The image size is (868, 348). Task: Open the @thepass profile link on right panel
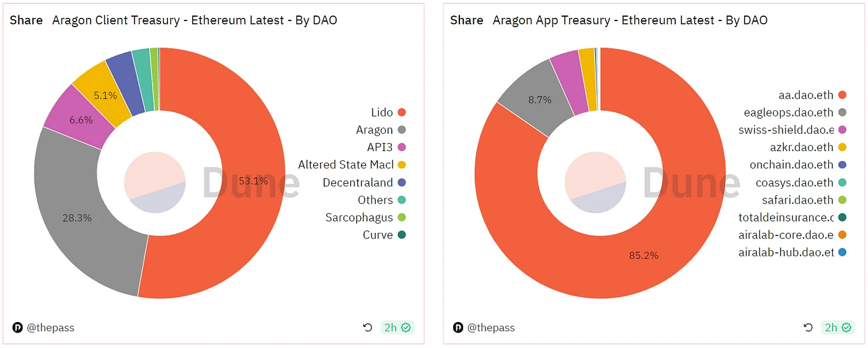click(490, 328)
